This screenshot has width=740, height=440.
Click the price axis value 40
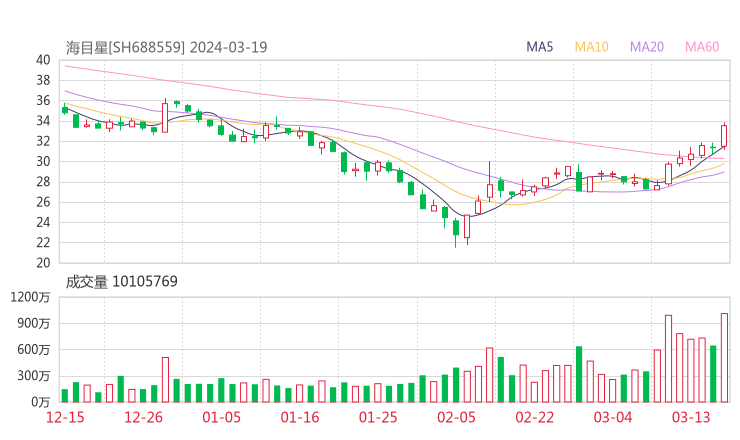pyautogui.click(x=43, y=60)
